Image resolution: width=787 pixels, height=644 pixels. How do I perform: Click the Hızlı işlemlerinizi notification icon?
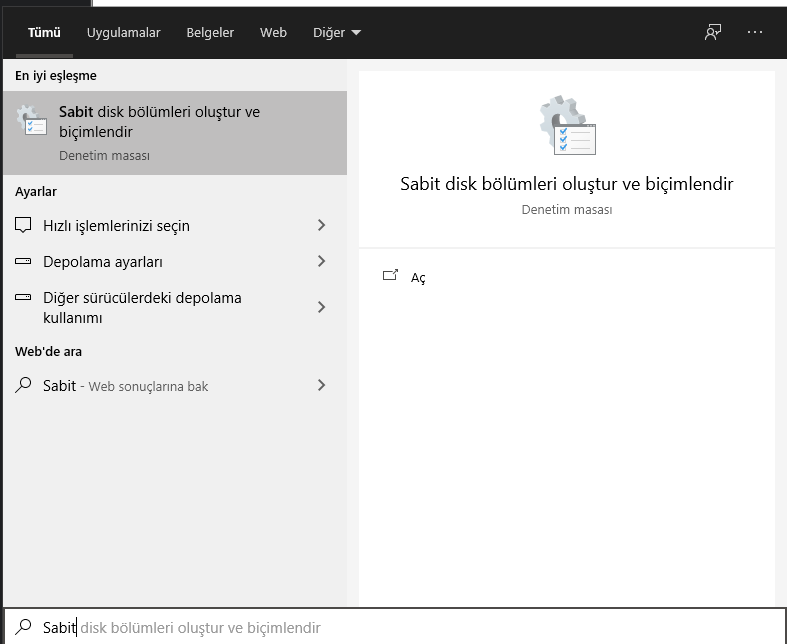(23, 225)
